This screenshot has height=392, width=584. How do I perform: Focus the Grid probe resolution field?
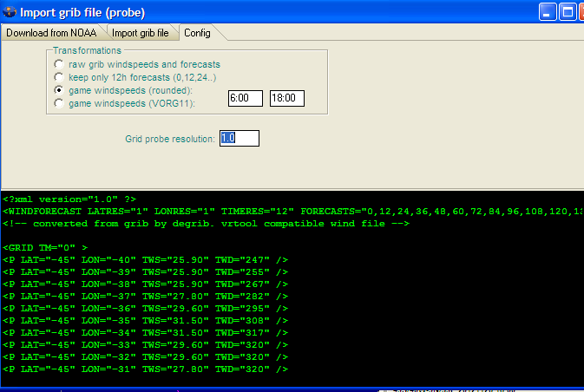239,138
